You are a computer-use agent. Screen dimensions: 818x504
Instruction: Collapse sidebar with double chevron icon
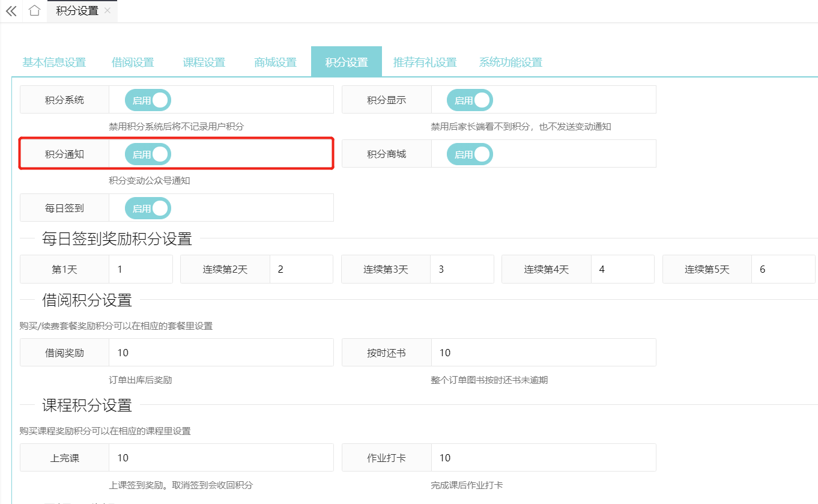tap(11, 11)
